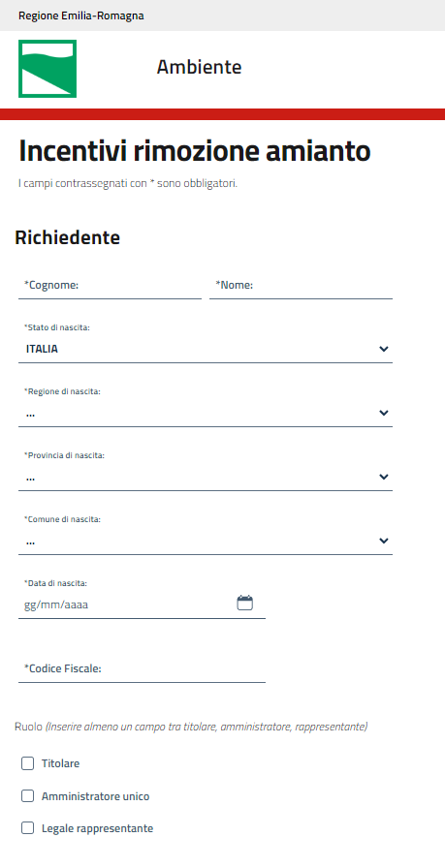Click the Legale rappresentante label text
Image resolution: width=445 pixels, height=868 pixels.
coord(98,828)
